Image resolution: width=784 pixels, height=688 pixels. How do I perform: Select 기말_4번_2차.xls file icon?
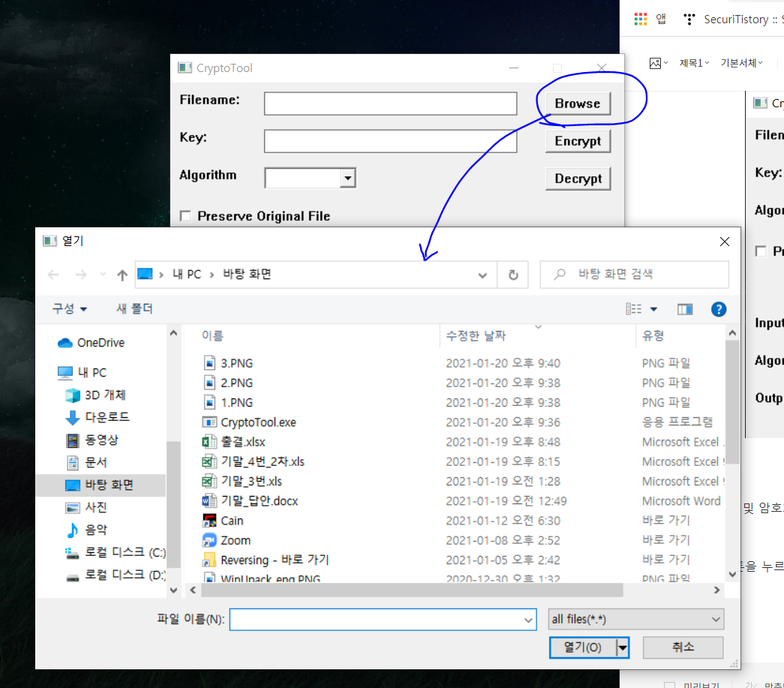[209, 461]
